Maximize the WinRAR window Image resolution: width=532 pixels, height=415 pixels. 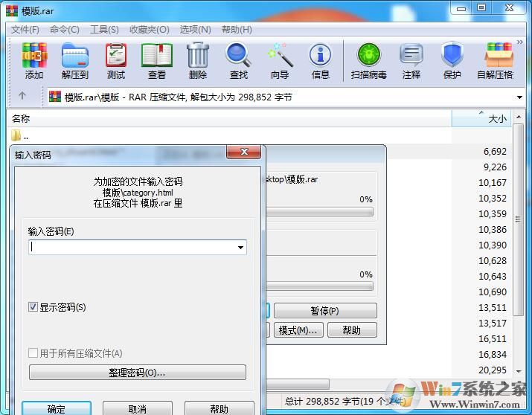pos(481,7)
